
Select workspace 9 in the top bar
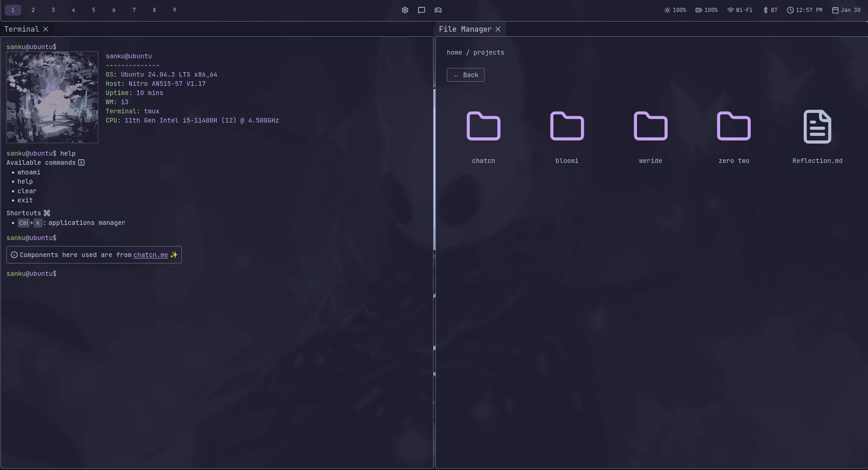pyautogui.click(x=175, y=10)
